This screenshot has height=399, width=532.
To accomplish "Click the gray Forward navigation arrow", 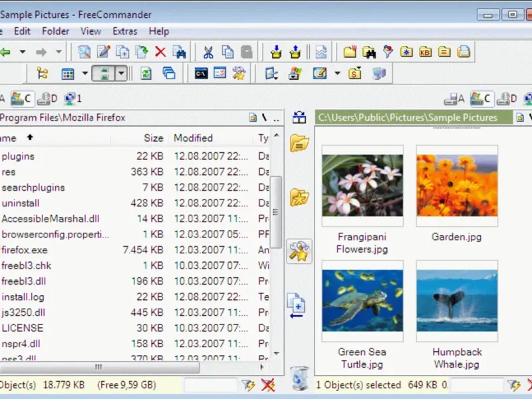I will point(41,53).
